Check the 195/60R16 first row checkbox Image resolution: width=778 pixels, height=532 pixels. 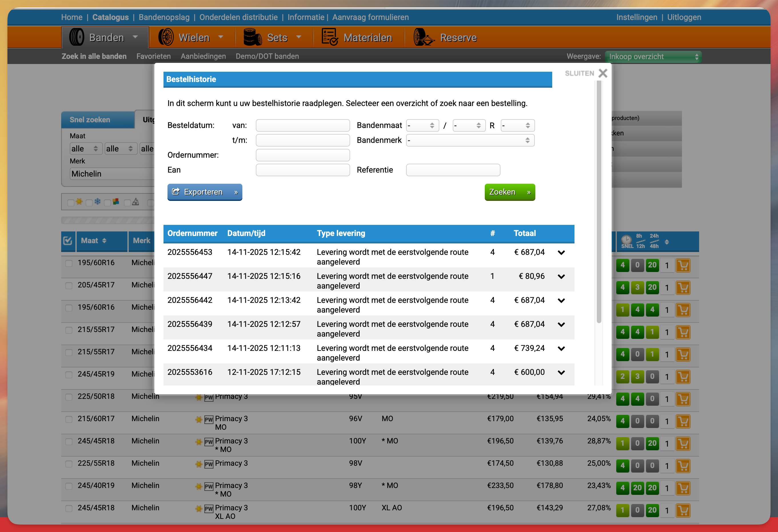coord(69,263)
